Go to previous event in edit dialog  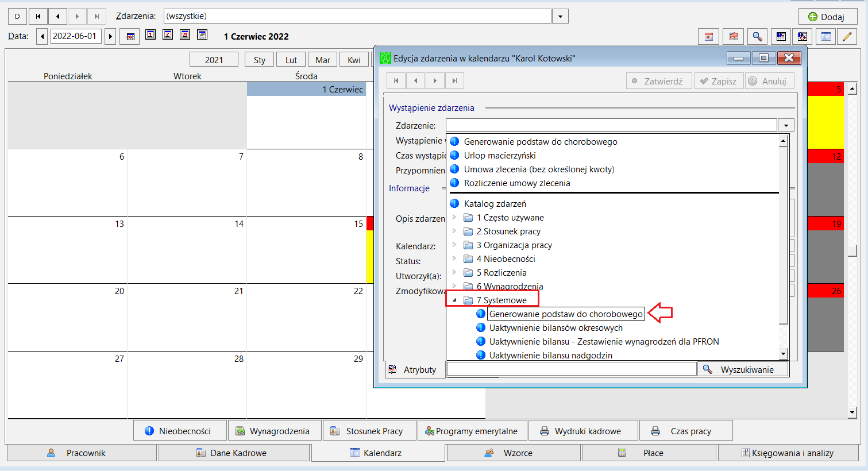pos(415,81)
